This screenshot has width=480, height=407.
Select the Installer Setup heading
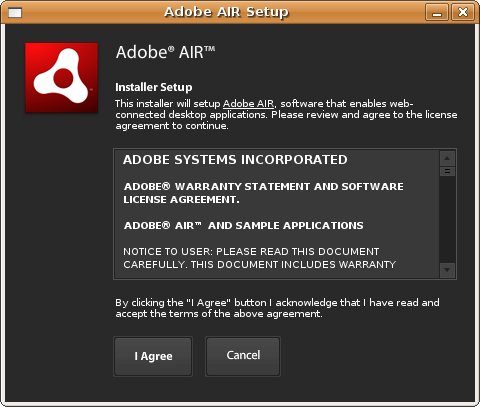click(154, 87)
